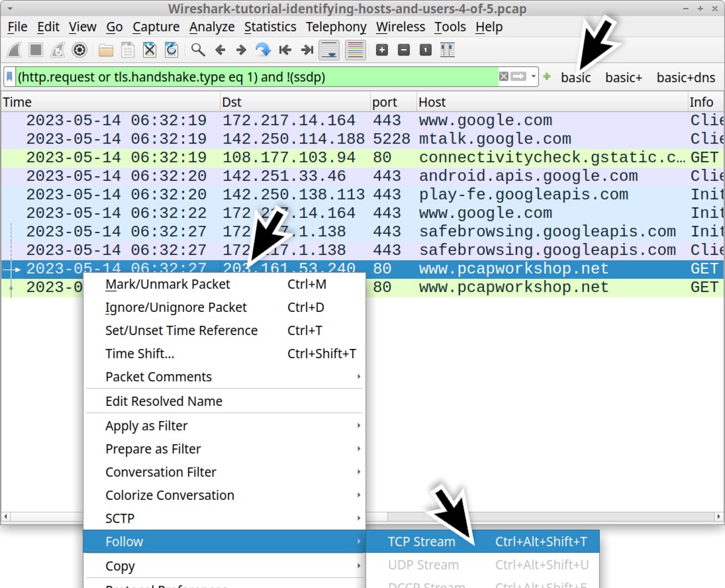Jump to the last packet
The image size is (725, 588).
(307, 50)
